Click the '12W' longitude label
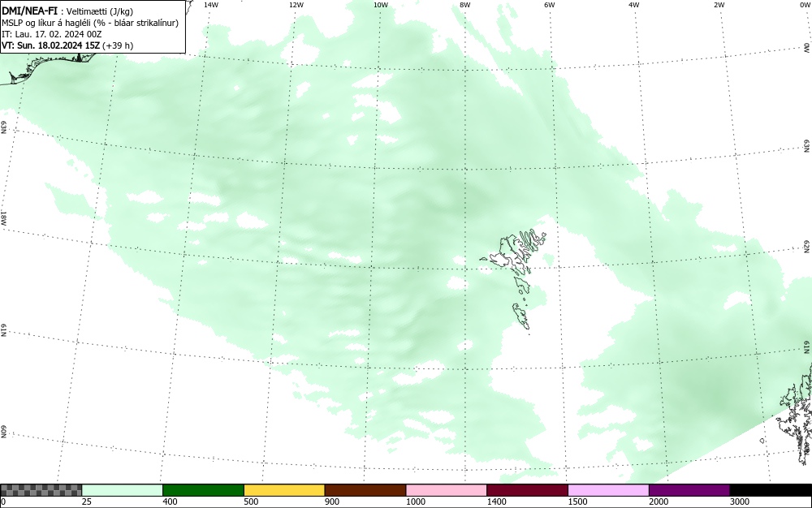The image size is (812, 508). (x=296, y=5)
